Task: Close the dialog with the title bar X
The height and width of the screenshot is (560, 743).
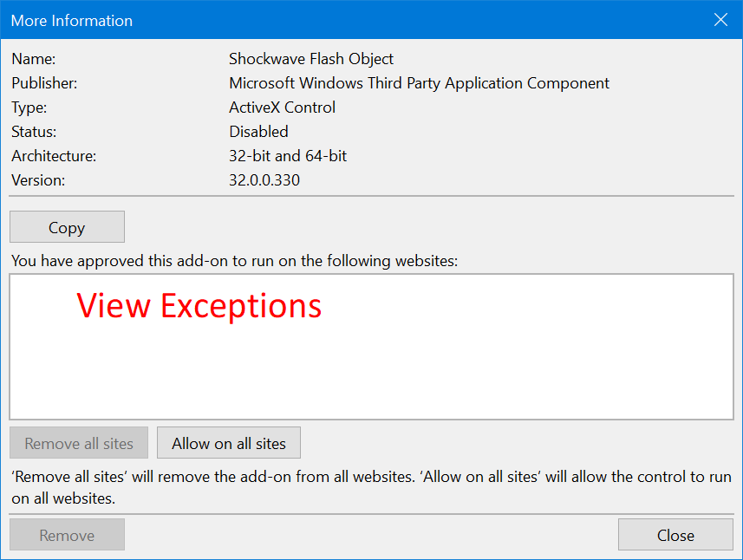Action: 720,20
